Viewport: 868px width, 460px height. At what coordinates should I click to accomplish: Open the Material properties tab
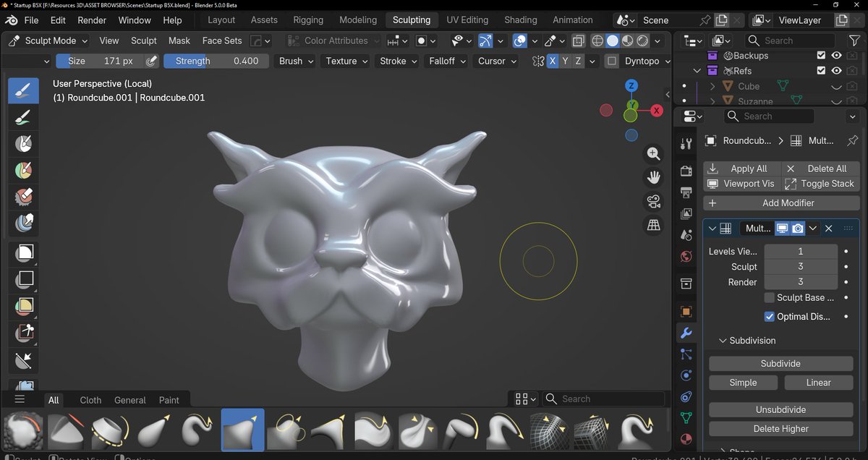(x=686, y=438)
